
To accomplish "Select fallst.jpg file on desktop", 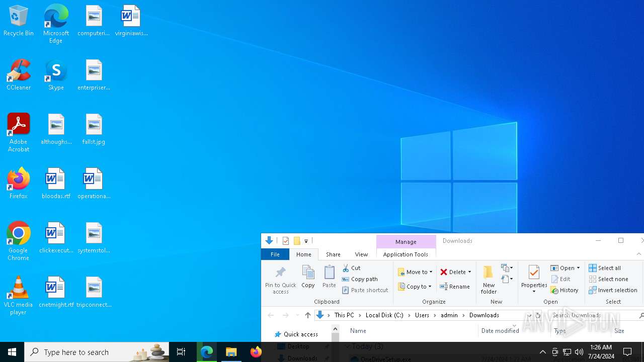I will (x=94, y=130).
